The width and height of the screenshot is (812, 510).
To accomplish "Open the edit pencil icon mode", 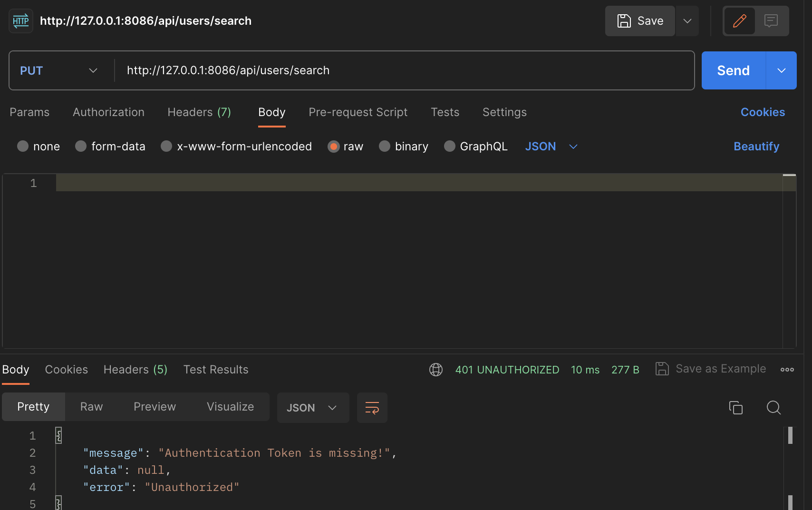I will pyautogui.click(x=739, y=21).
